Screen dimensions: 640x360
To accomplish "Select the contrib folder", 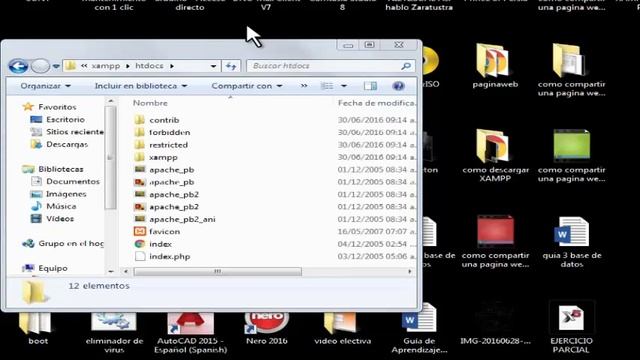I will coord(164,120).
